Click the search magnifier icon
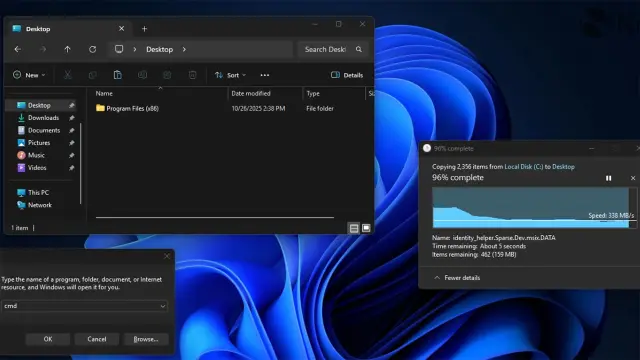 pos(359,49)
